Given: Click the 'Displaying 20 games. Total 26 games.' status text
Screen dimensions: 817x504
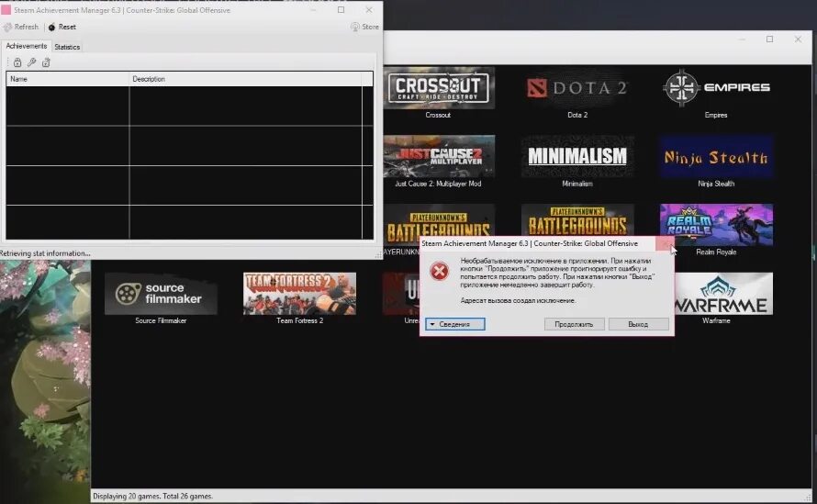Looking at the screenshot, I should point(153,496).
